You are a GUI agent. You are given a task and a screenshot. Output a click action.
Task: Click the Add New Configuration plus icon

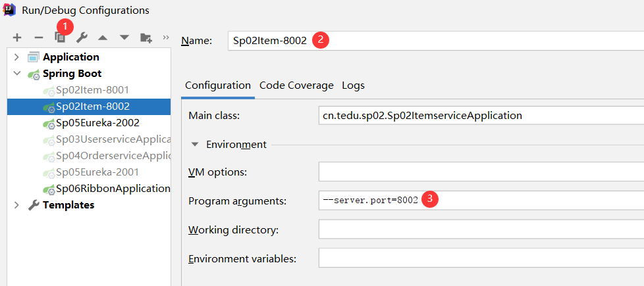coord(17,37)
